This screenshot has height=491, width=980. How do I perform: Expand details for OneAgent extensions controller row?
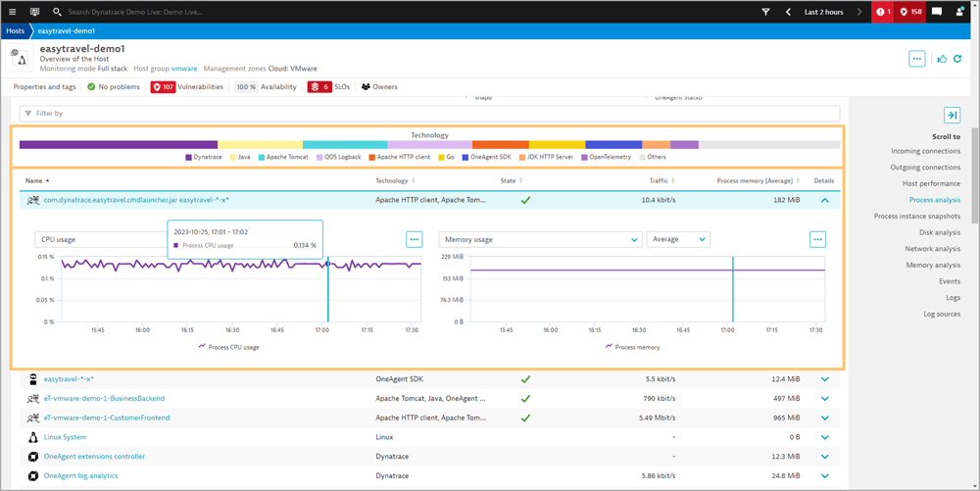824,457
